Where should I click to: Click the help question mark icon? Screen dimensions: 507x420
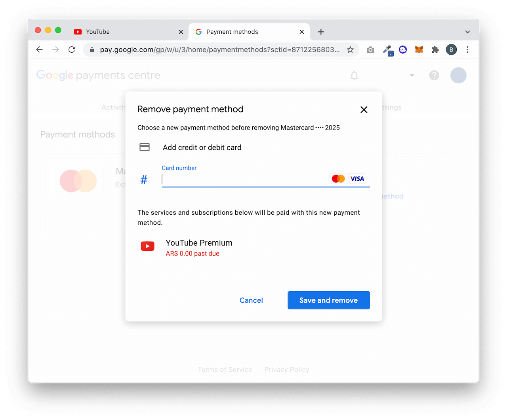(434, 75)
